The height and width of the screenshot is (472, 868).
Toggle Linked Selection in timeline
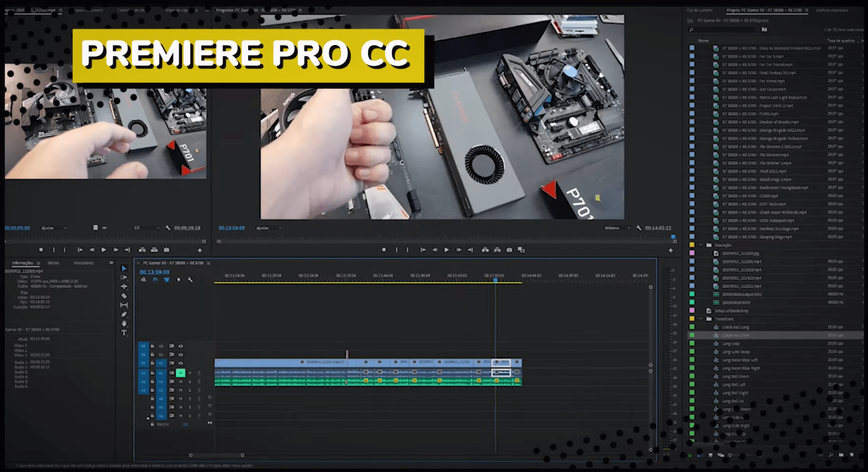[167, 280]
